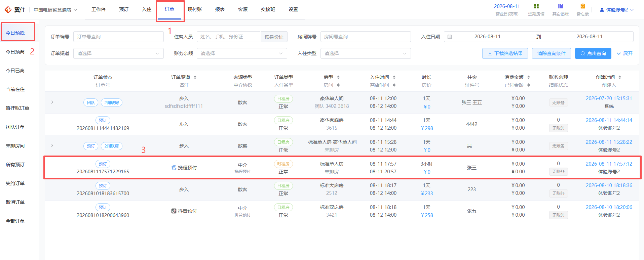Click the 房间 sub-header sort arrows
Screen dimensions: 644x260
click(x=338, y=85)
